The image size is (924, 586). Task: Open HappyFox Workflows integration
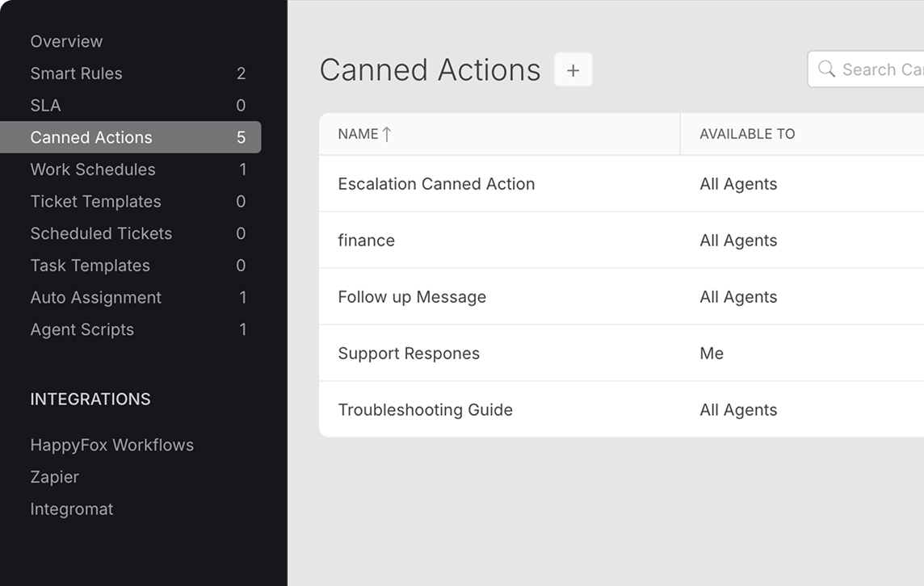click(x=111, y=445)
